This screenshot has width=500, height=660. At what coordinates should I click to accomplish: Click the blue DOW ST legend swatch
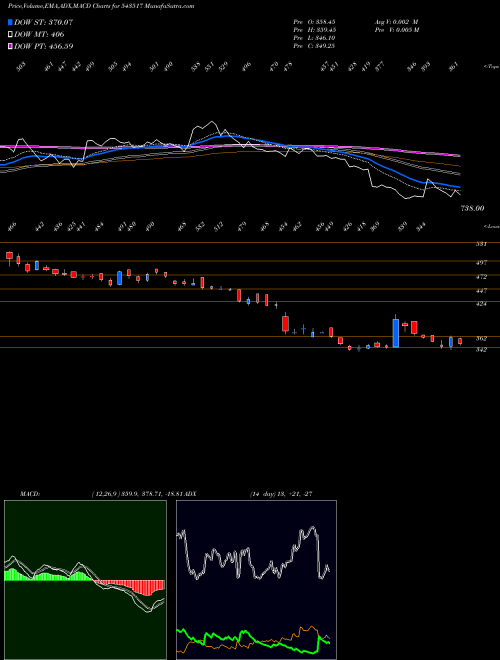pos(11,22)
